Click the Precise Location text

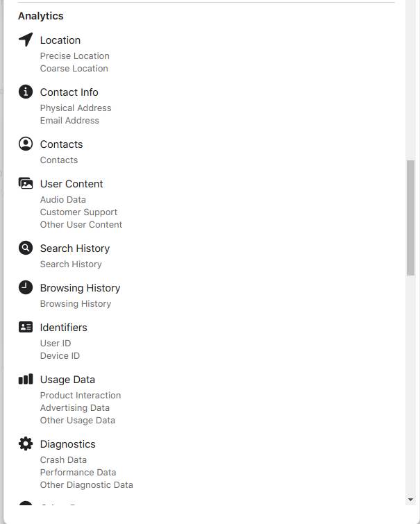(74, 56)
